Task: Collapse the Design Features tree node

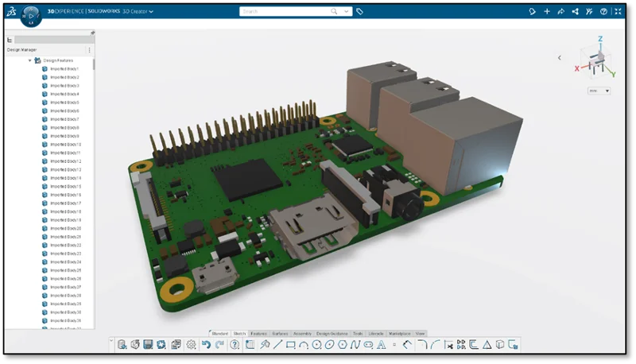Action: [30, 60]
